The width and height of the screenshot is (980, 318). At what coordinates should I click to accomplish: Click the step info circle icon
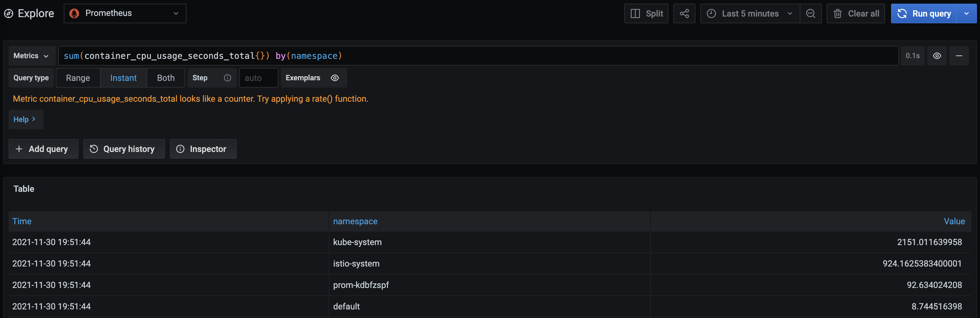[227, 78]
